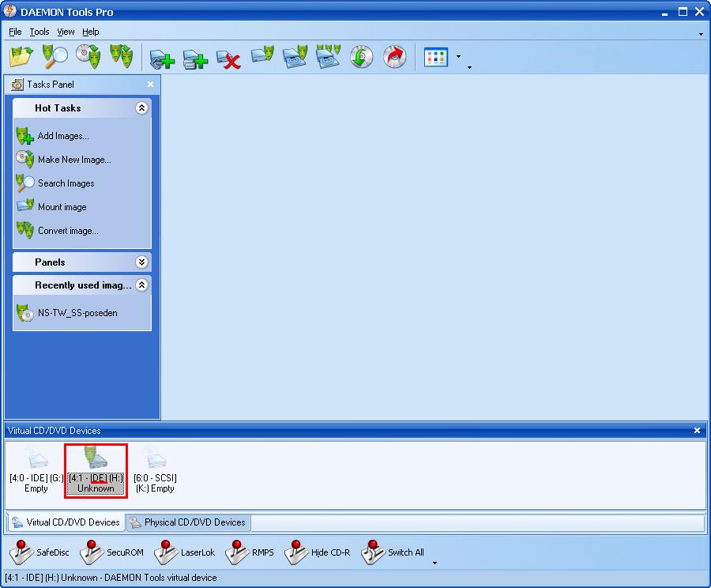Click Mount image in Hot Tasks
The image size is (711, 588).
click(x=51, y=207)
